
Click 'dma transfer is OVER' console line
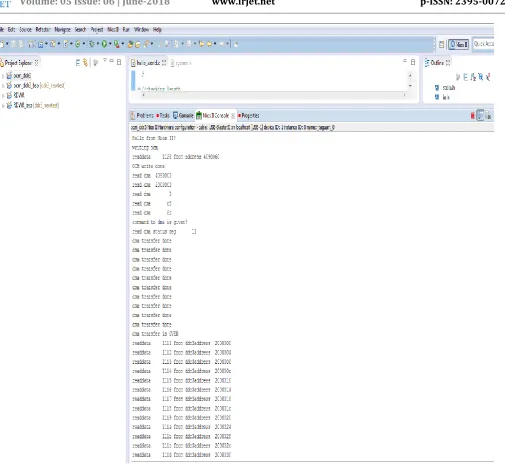pyautogui.click(x=155, y=334)
